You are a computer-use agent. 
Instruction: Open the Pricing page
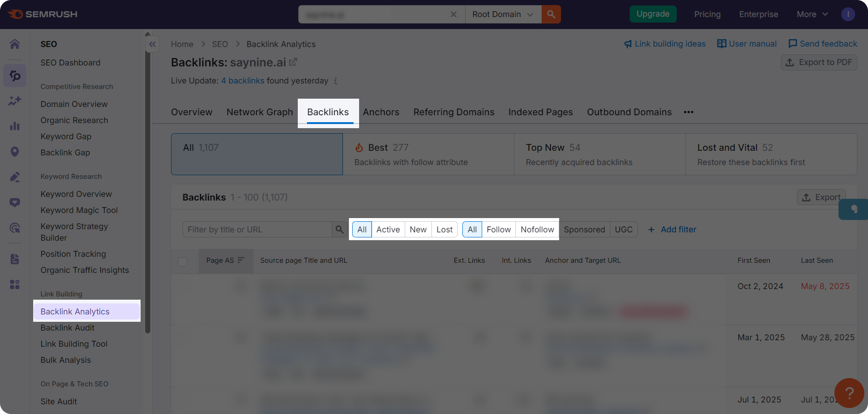pos(707,14)
